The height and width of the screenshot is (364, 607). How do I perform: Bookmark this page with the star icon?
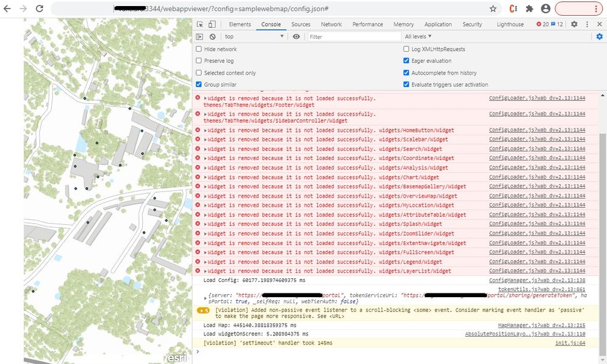pyautogui.click(x=493, y=9)
